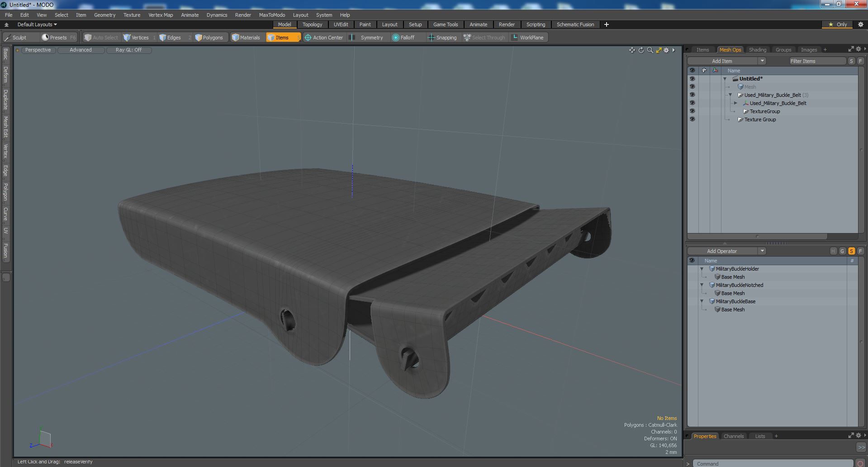Switch to the UVEdit layout tab
868x467 pixels.
(341, 24)
